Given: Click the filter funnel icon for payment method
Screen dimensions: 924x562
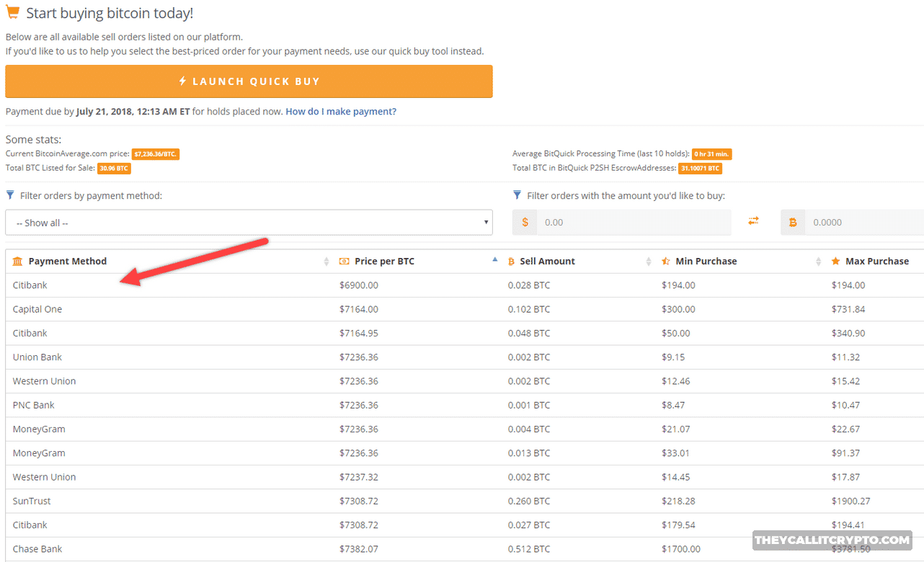Looking at the screenshot, I should tap(9, 195).
